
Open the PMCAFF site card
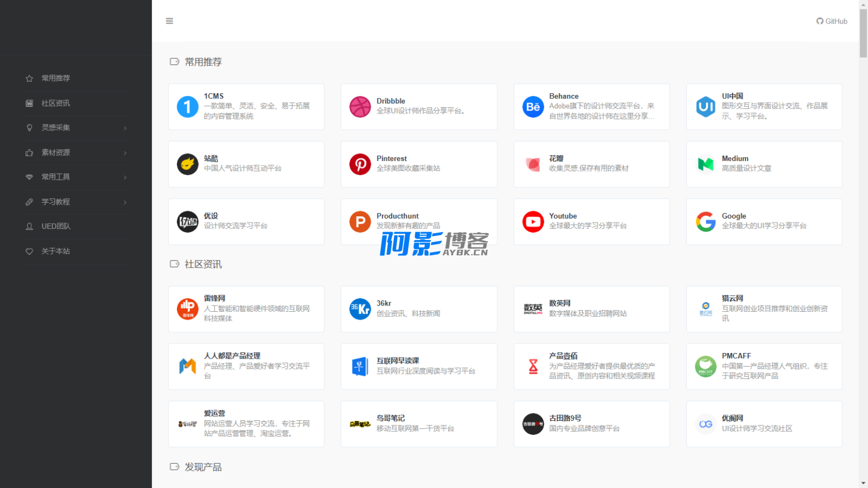[763, 367]
